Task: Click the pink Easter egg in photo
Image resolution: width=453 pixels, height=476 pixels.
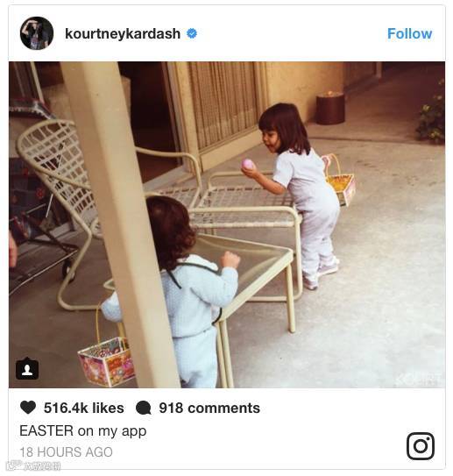Action: pos(248,164)
